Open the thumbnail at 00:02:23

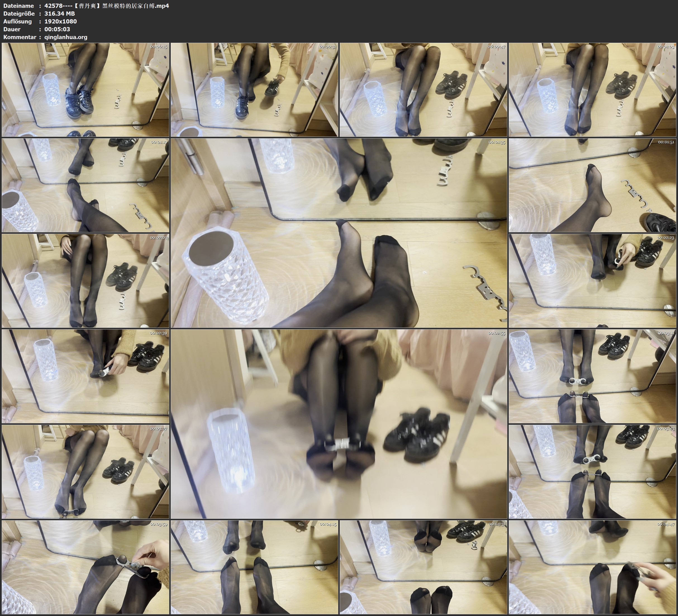(592, 281)
